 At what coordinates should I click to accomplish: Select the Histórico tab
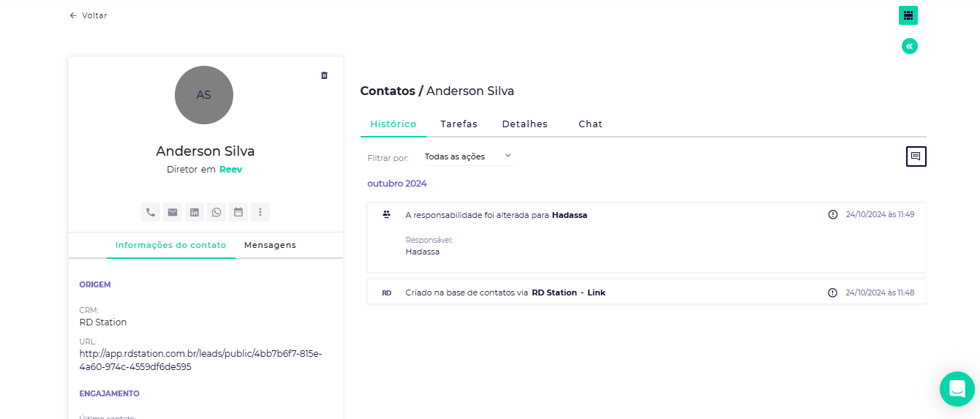393,124
